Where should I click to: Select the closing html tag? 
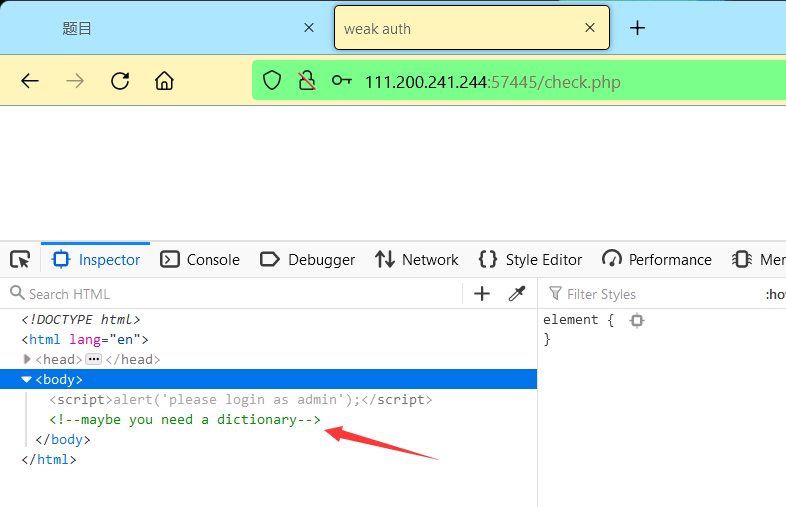tap(49, 460)
